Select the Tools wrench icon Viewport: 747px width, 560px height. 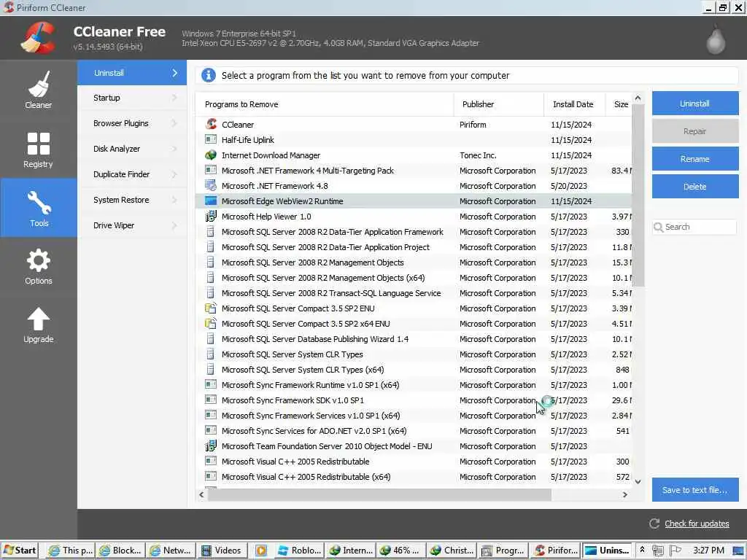(x=39, y=203)
